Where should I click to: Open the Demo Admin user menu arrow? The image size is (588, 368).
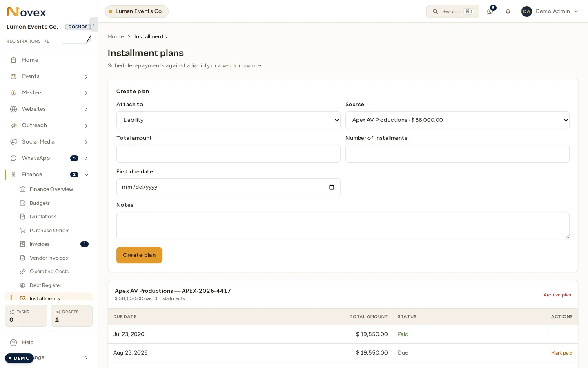point(576,11)
